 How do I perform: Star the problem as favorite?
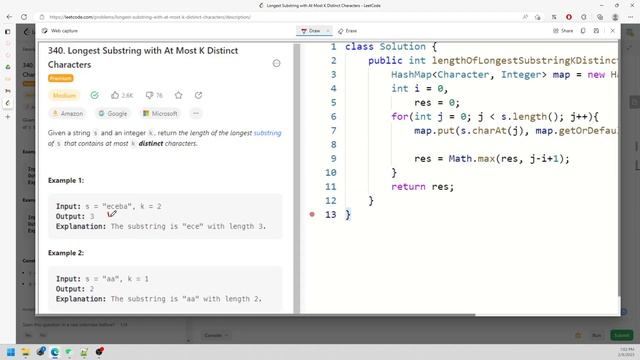(178, 95)
